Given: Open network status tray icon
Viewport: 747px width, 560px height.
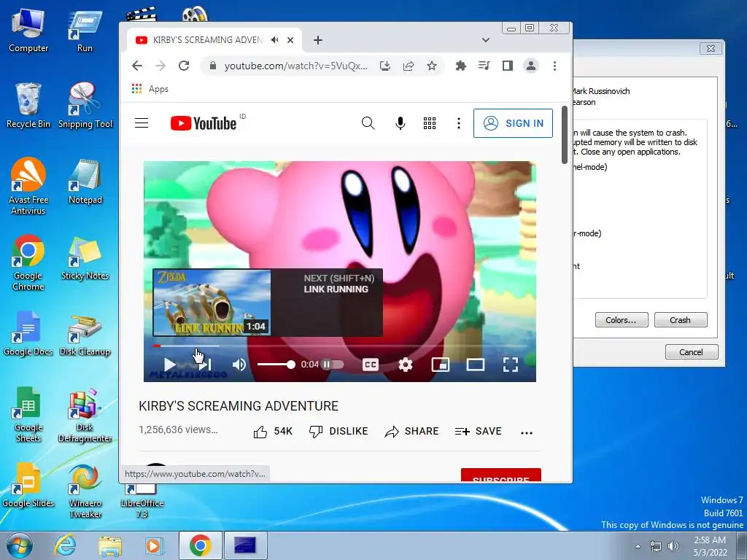Looking at the screenshot, I should coord(656,546).
